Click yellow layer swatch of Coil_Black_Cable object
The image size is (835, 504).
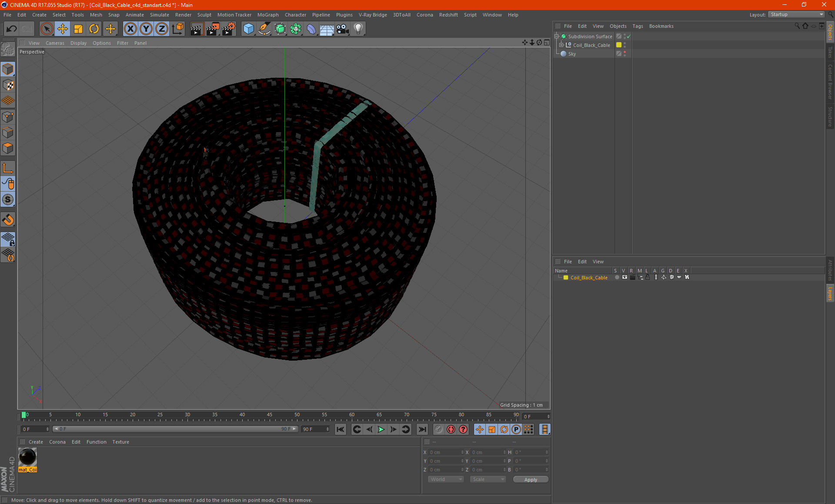[618, 45]
